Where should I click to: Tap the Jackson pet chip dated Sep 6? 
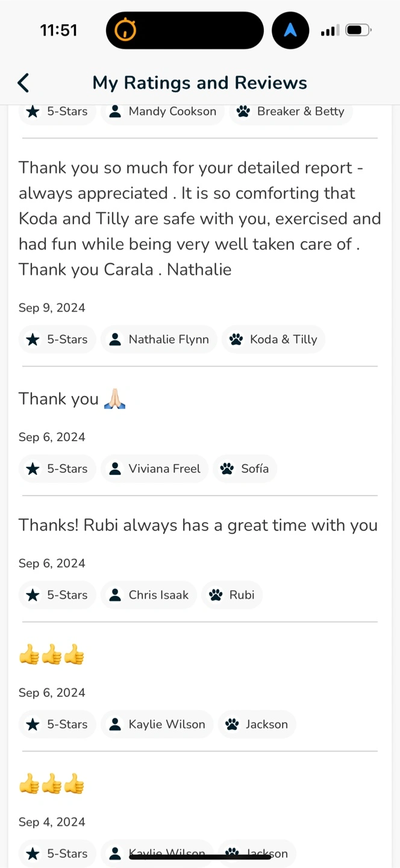(257, 725)
